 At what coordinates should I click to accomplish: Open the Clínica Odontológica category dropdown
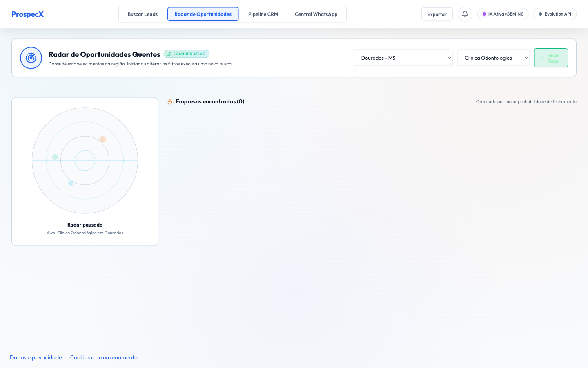pyautogui.click(x=493, y=58)
